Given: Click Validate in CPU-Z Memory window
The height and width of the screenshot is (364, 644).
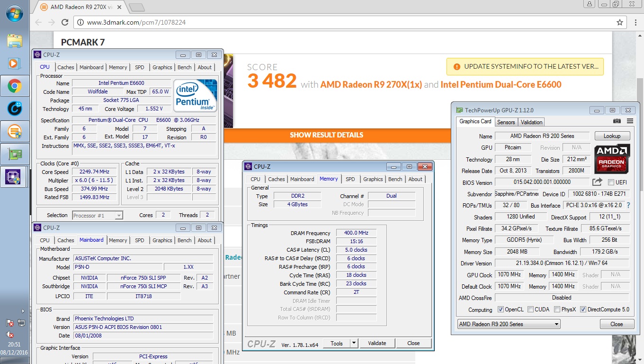Looking at the screenshot, I should tap(377, 343).
